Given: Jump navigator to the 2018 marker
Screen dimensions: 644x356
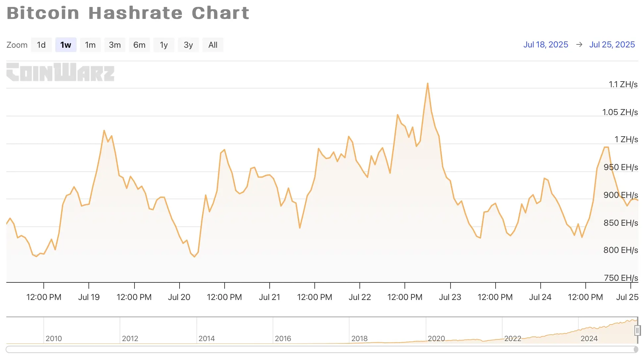Looking at the screenshot, I should tap(359, 338).
